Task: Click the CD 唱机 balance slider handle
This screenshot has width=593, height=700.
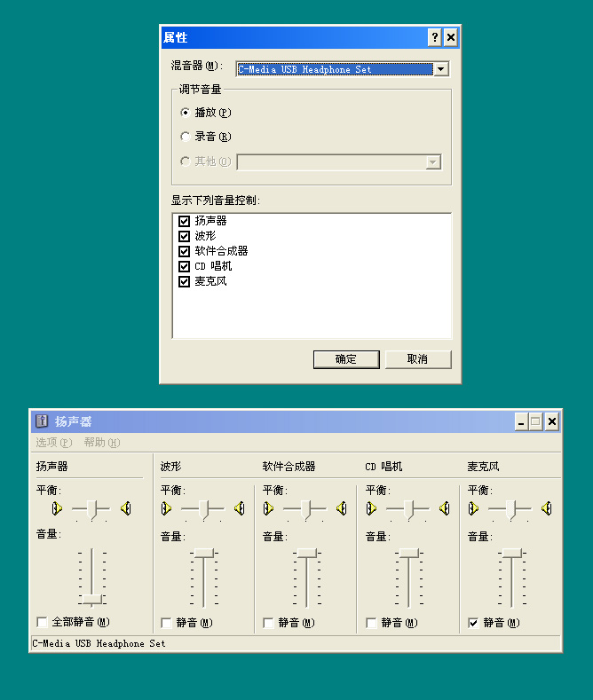Action: pyautogui.click(x=409, y=508)
